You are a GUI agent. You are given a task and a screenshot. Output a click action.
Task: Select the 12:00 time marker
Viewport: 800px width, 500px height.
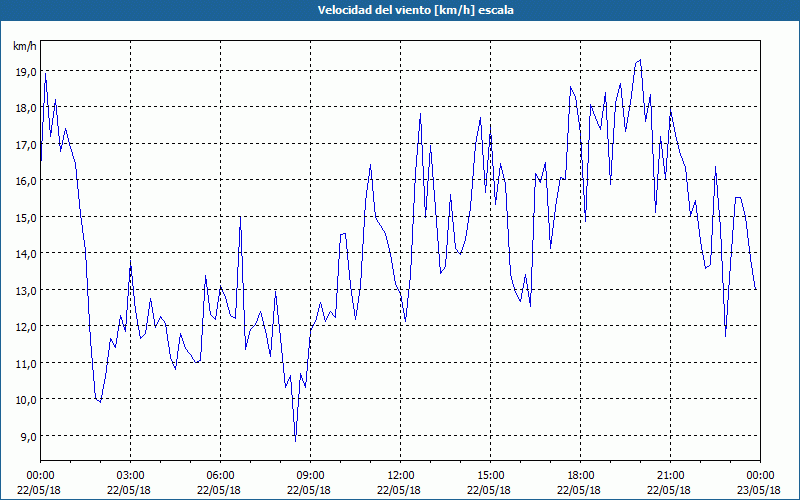[400, 475]
